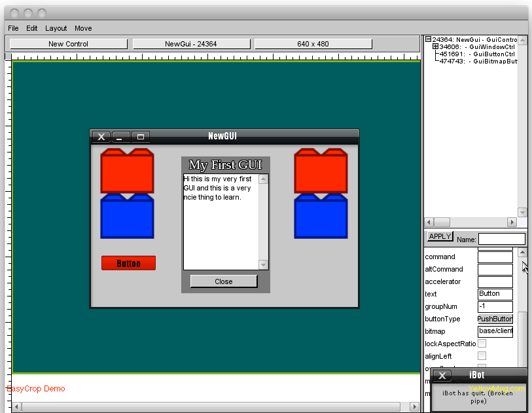This screenshot has height=413, width=532.
Task: Open the Layout menu
Action: tap(56, 28)
